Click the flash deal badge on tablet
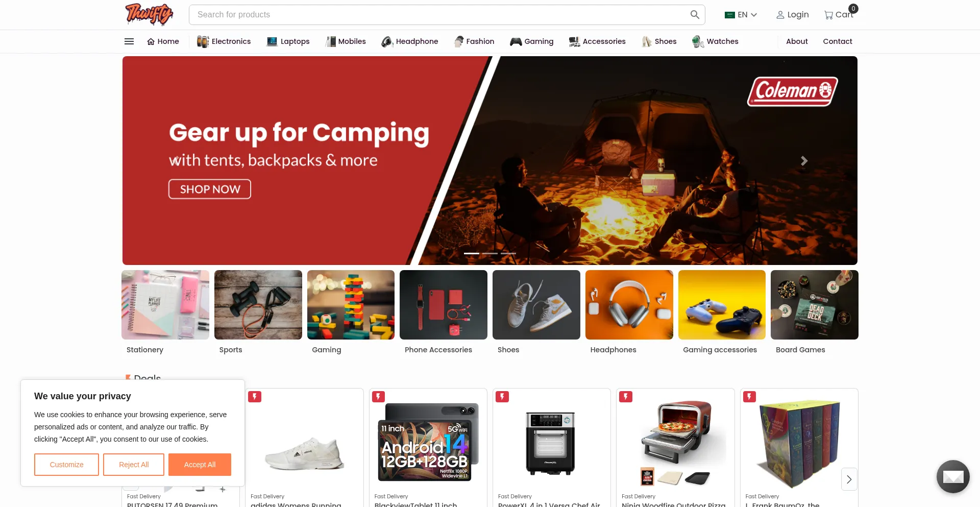 pyautogui.click(x=378, y=397)
